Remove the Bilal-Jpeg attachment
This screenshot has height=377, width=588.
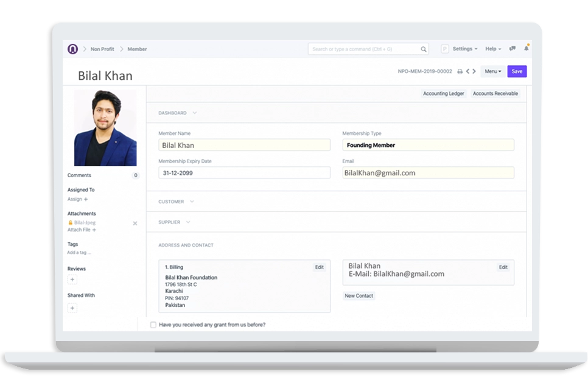pyautogui.click(x=135, y=223)
